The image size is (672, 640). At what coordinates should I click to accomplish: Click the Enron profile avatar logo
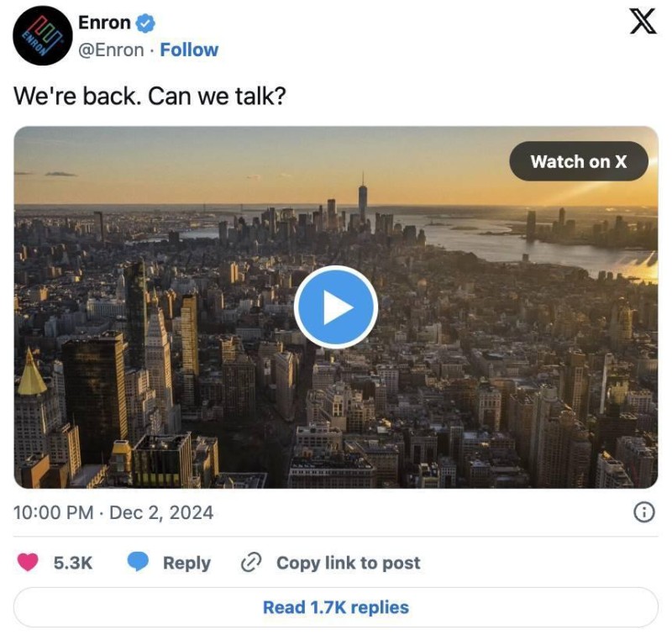(40, 35)
